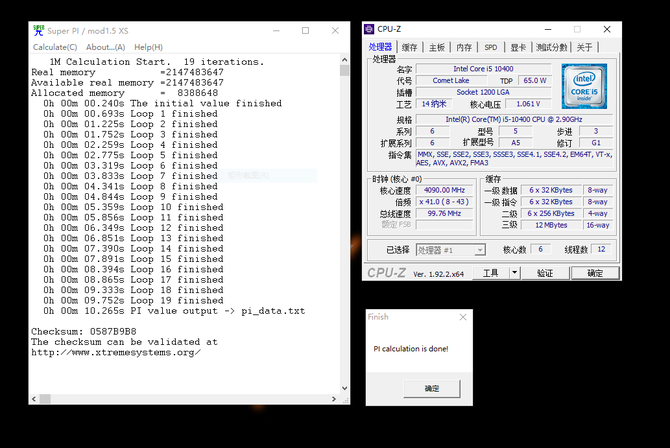Image resolution: width=670 pixels, height=448 pixels.
Task: Click the 工具 button in CPU-Z
Action: [491, 273]
